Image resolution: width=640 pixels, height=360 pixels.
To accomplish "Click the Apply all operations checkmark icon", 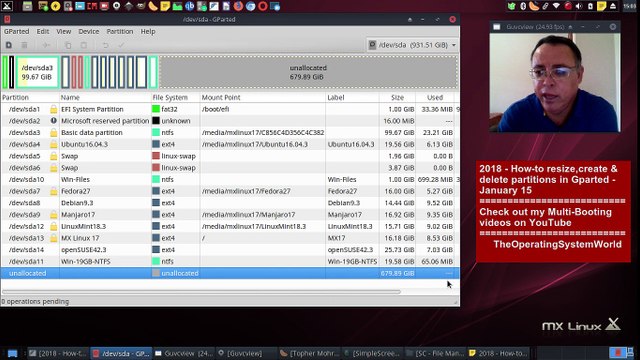I will coord(121,45).
